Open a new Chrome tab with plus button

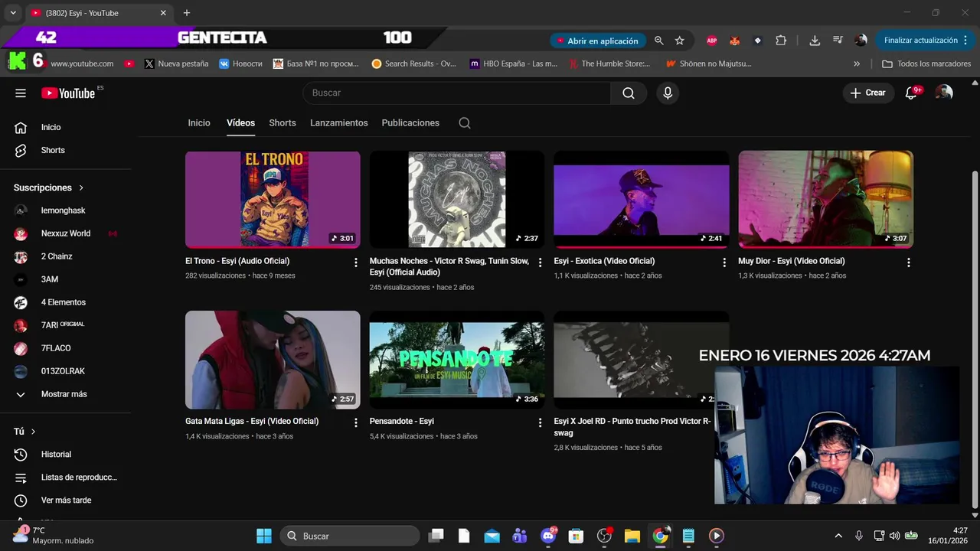pyautogui.click(x=186, y=13)
